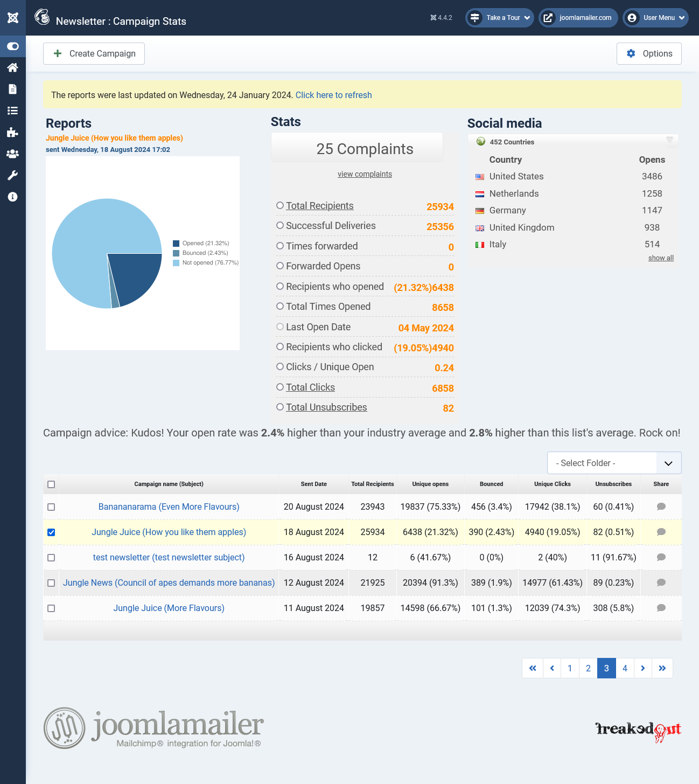699x784 pixels.
Task: Open the Users group icon in sidebar
Action: 13,154
